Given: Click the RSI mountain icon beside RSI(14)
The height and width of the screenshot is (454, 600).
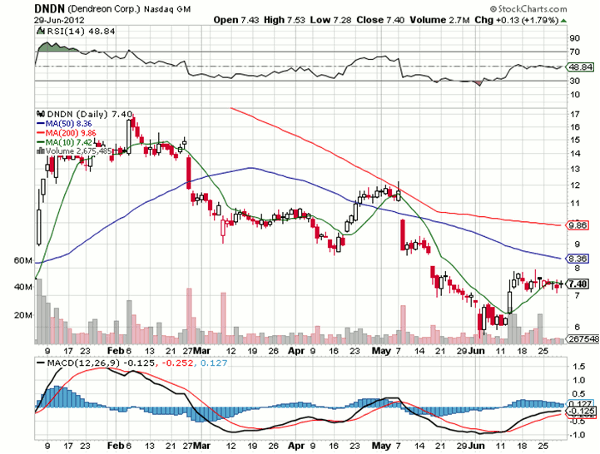Looking at the screenshot, I should tap(40, 31).
